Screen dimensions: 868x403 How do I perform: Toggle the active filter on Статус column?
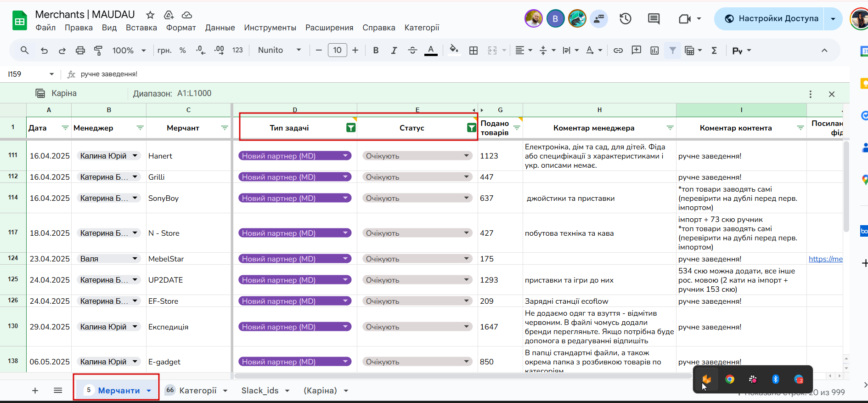pos(472,128)
